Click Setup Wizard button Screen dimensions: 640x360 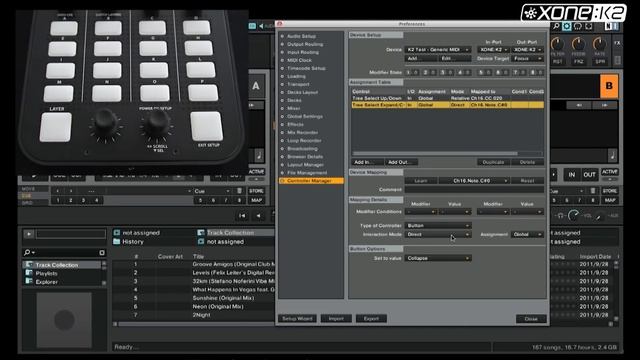[297, 318]
